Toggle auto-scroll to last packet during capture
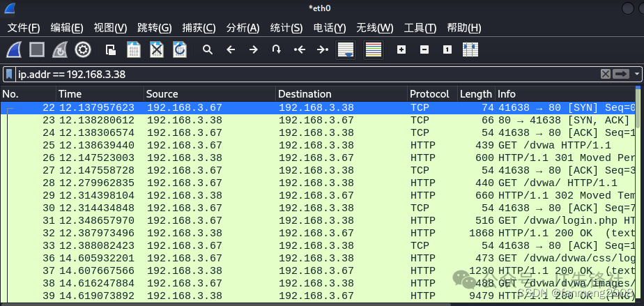Viewport: 644px width, 306px height. point(346,49)
